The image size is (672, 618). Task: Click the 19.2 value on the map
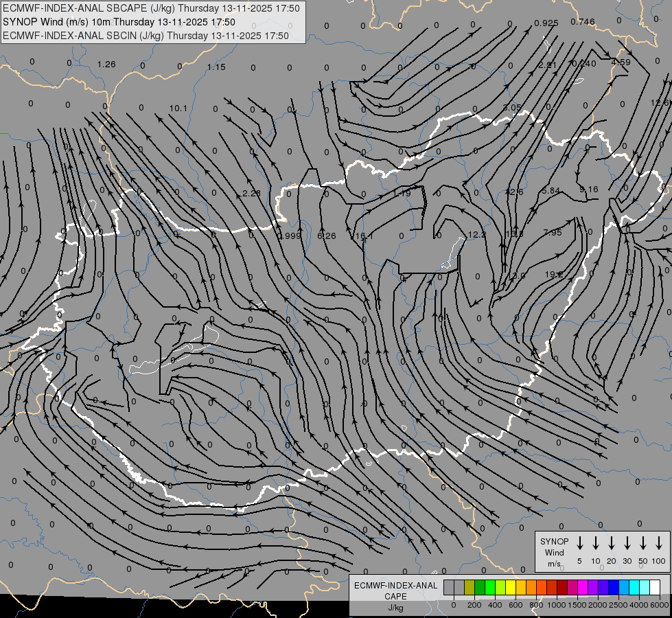(x=554, y=274)
